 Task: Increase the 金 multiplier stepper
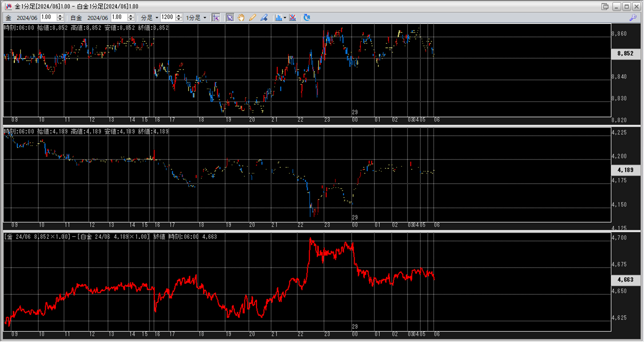coord(60,16)
